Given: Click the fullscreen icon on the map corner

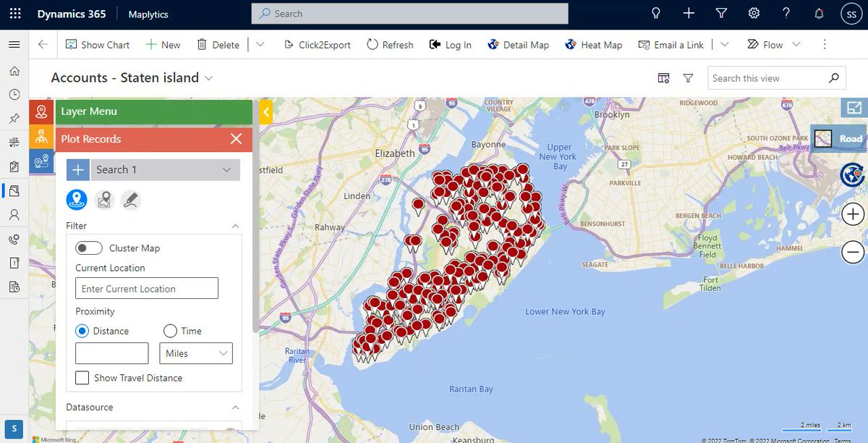Looking at the screenshot, I should tap(853, 107).
